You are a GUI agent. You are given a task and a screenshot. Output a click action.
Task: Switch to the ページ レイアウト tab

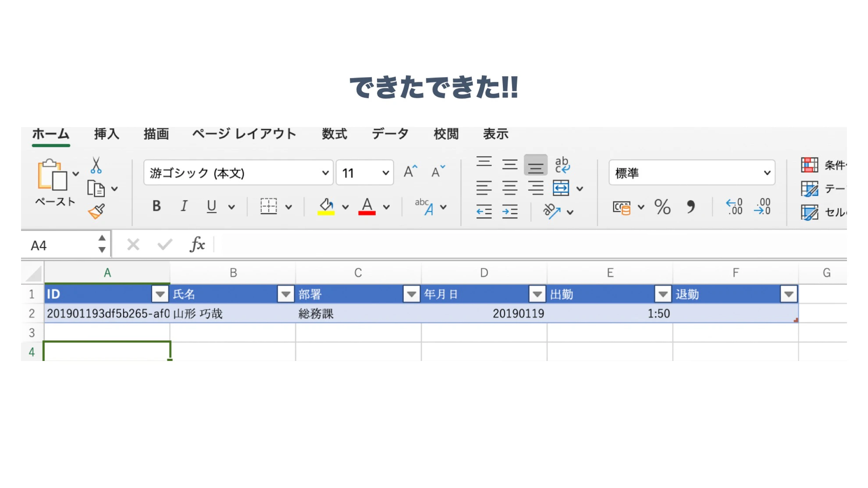click(x=244, y=134)
